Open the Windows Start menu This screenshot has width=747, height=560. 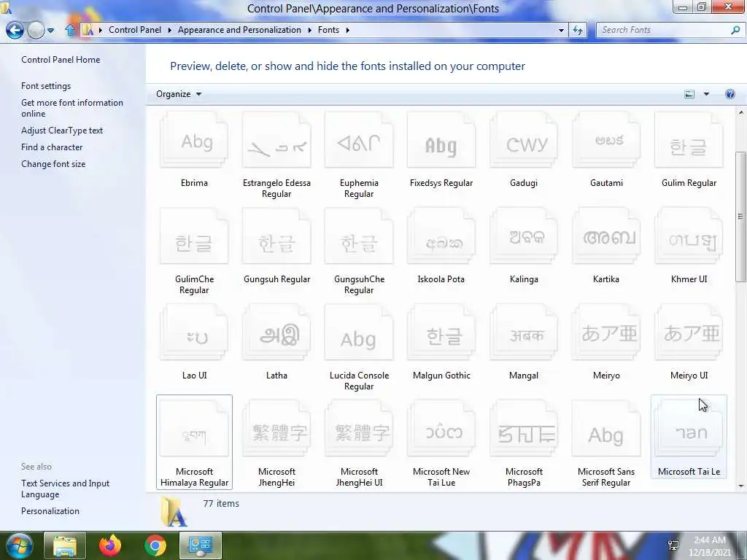[x=18, y=545]
